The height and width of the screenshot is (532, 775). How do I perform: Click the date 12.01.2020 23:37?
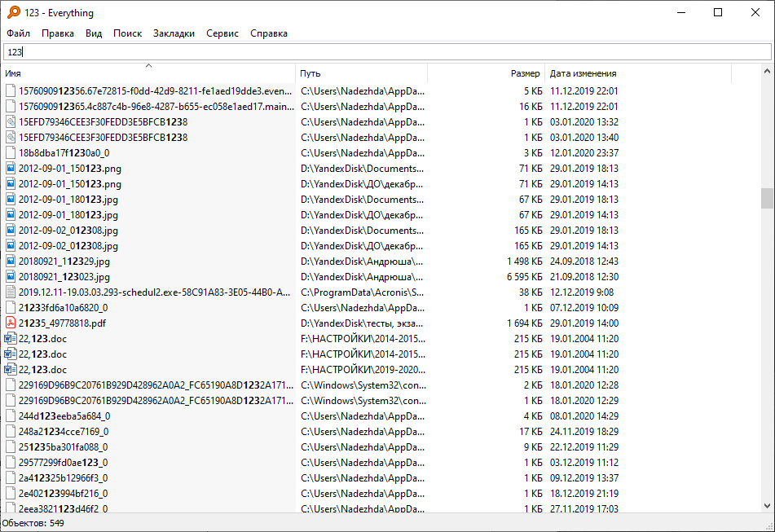[584, 152]
